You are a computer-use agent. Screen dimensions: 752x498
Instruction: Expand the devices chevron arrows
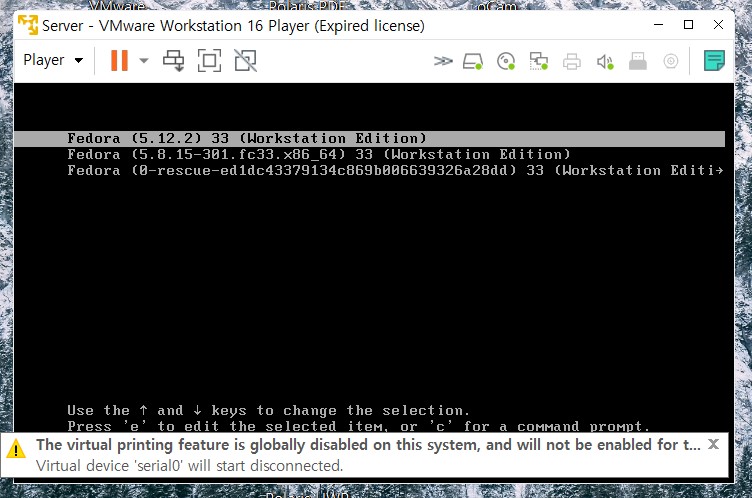[x=443, y=61]
